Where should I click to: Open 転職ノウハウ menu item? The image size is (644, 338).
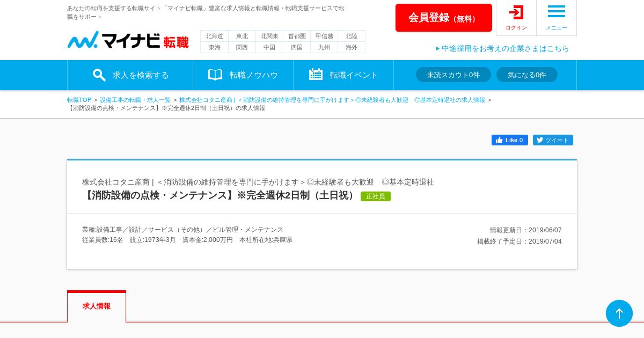pyautogui.click(x=243, y=75)
